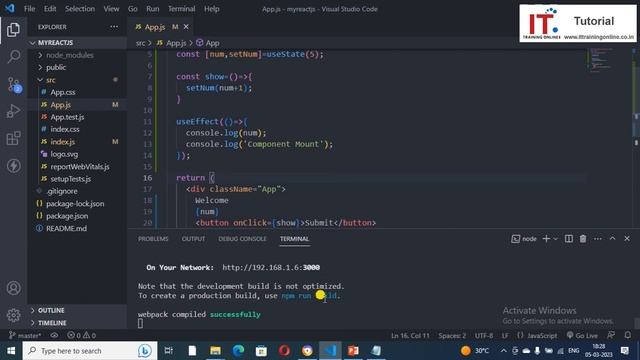This screenshot has height=360, width=640.
Task: Maximize the panel size with chevron
Action: coord(612,238)
